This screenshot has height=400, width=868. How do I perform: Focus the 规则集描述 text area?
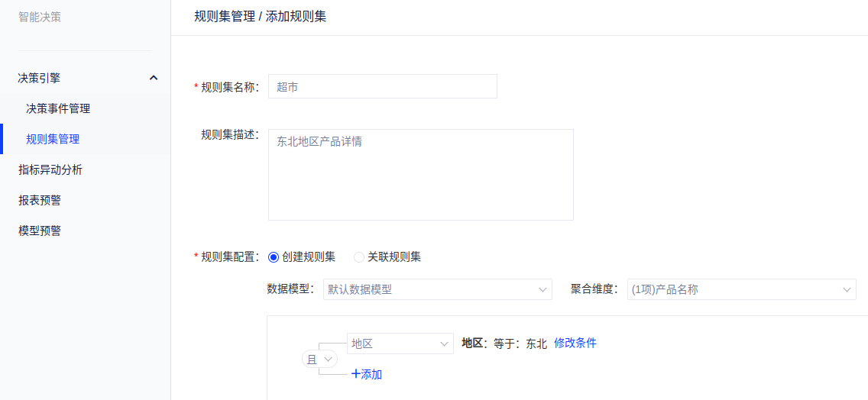tap(420, 175)
